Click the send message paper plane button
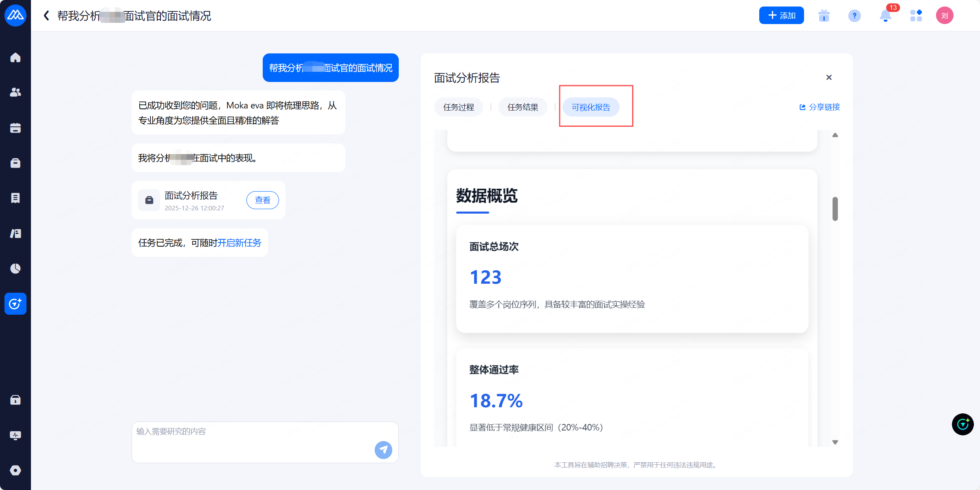The height and width of the screenshot is (490, 980). tap(383, 450)
